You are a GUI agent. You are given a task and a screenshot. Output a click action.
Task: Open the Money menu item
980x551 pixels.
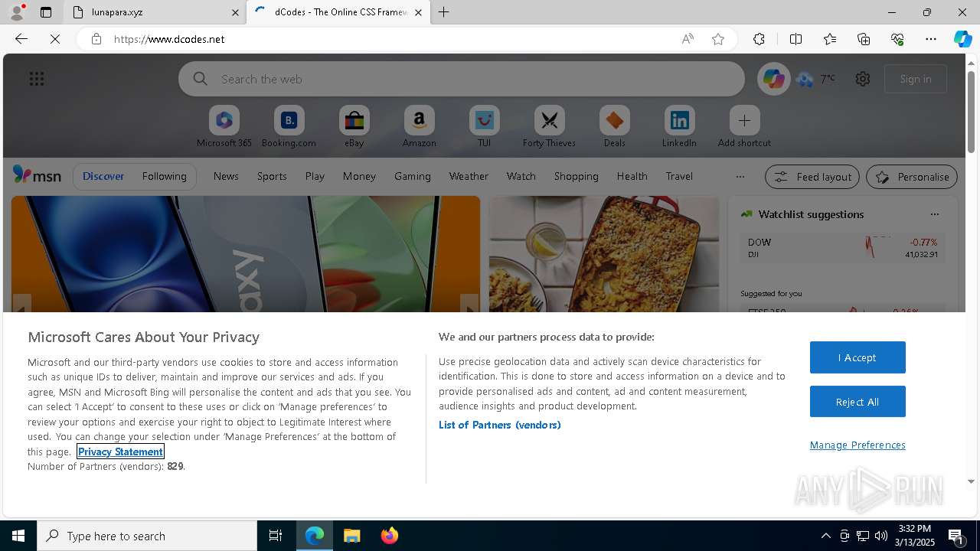coord(359,176)
